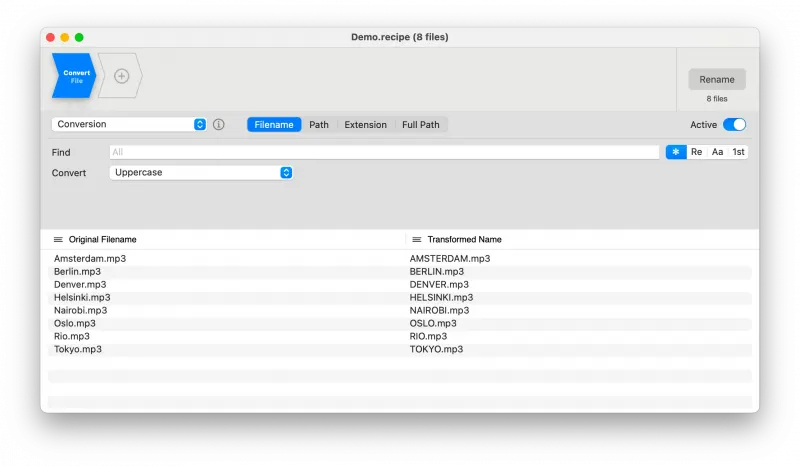The height and width of the screenshot is (466, 800).
Task: Click the NAIROBI.mp3 transformed name
Action: [x=439, y=310]
